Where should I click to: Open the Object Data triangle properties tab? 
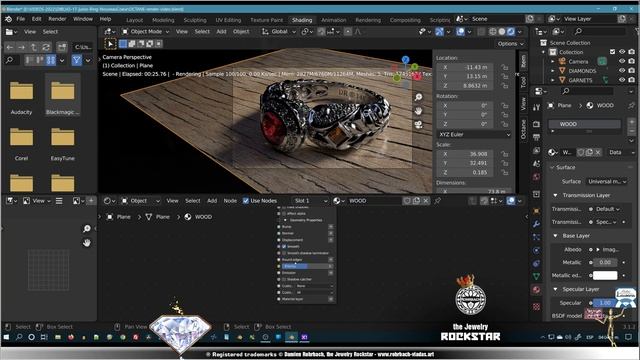coord(536,276)
